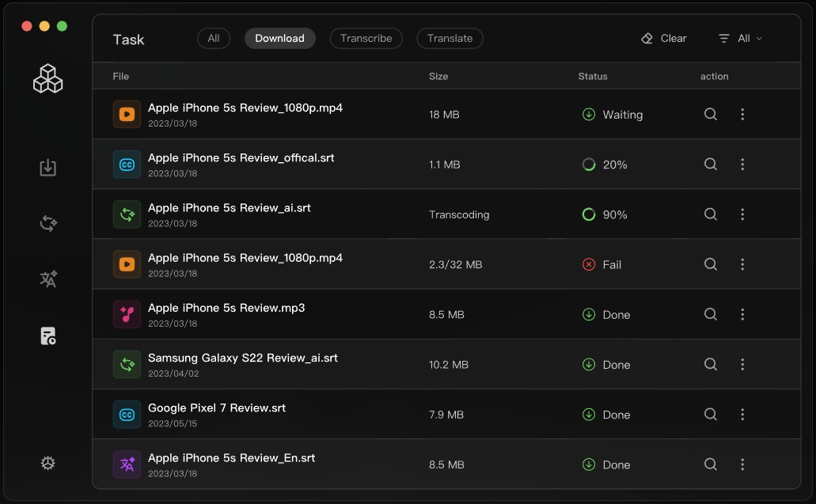Click the search icon for the Waiting 1080p.mp4 row
The image size is (816, 504).
[711, 114]
